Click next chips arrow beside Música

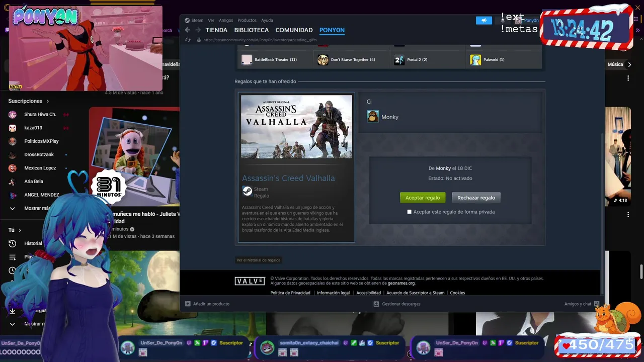[629, 64]
